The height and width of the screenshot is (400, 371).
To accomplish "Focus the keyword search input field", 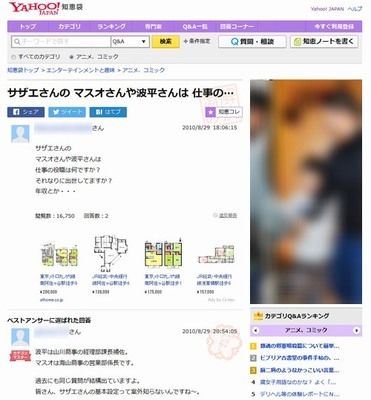I will tap(61, 42).
